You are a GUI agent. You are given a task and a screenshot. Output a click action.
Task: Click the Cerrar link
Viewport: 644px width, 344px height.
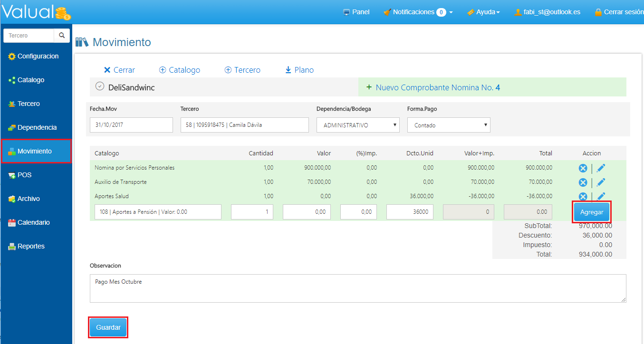coord(119,70)
